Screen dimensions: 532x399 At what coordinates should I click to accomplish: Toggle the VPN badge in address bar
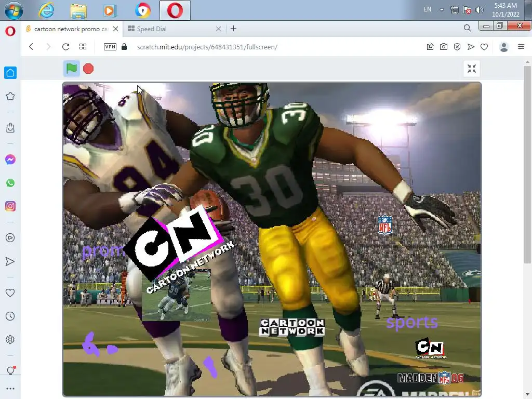point(110,47)
